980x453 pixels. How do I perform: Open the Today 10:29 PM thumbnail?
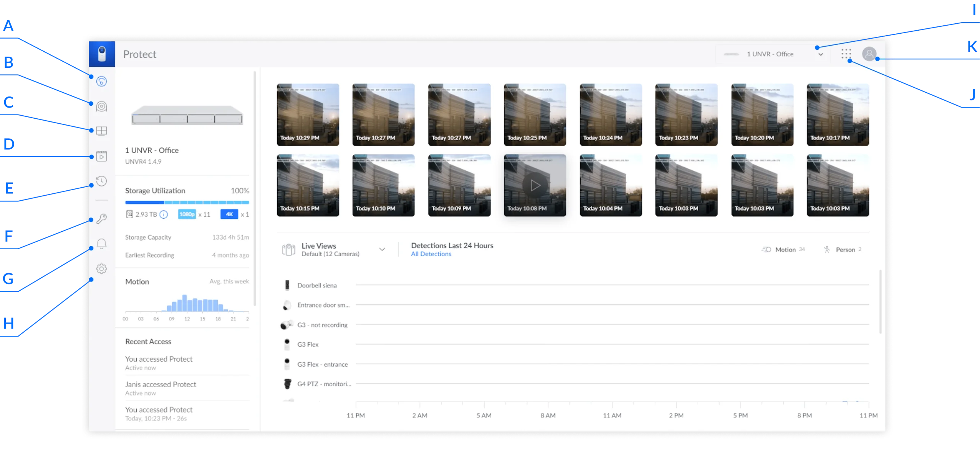pos(308,114)
